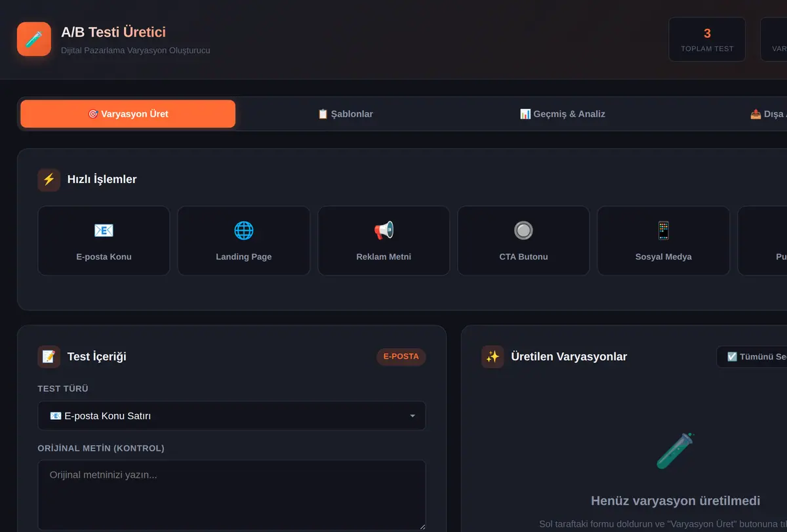Click the notepad icon beside Test İçeriği
The height and width of the screenshot is (532, 787).
point(49,357)
